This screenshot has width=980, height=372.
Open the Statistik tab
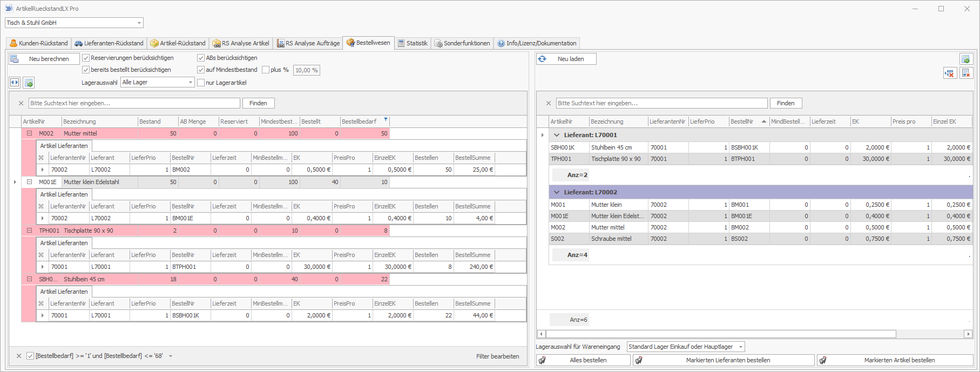point(413,43)
